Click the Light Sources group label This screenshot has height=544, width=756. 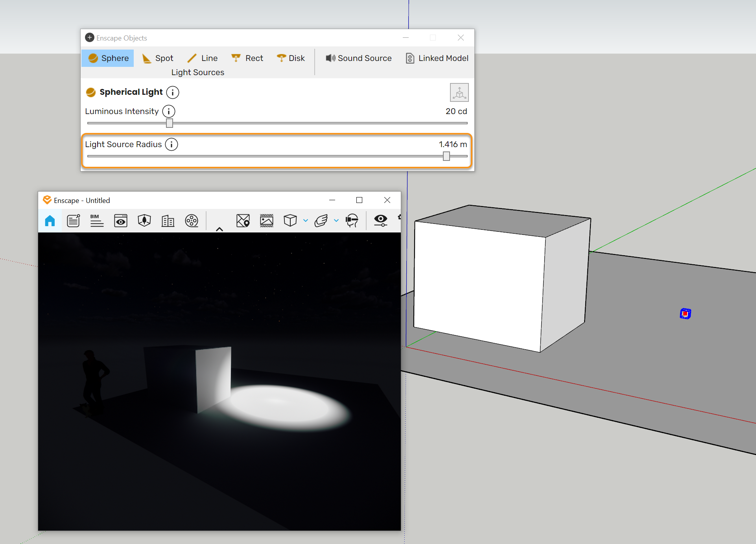[198, 72]
